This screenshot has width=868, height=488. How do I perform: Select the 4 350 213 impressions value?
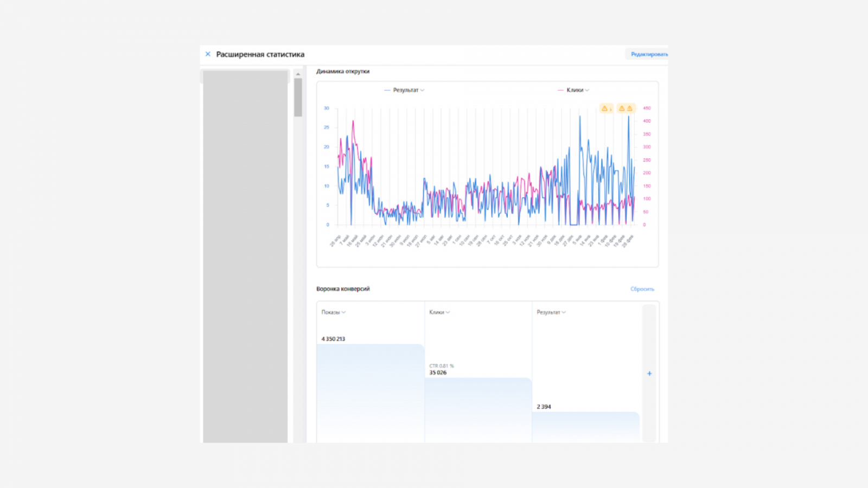coord(333,339)
